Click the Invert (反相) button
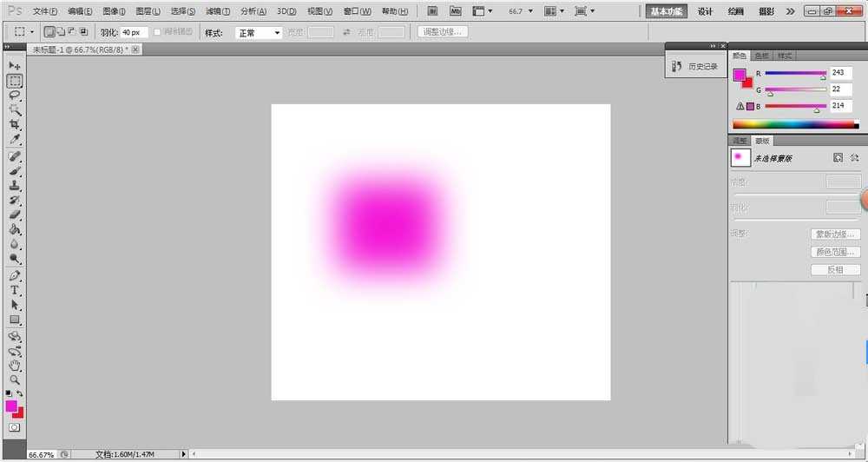The width and height of the screenshot is (868, 462). [x=835, y=270]
